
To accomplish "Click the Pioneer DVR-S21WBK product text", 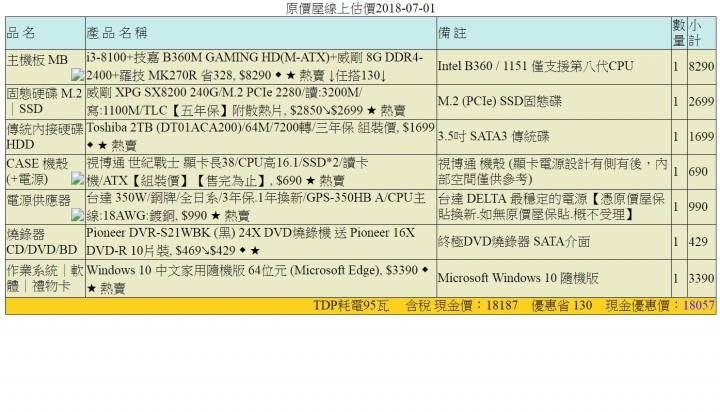I will pos(251,241).
